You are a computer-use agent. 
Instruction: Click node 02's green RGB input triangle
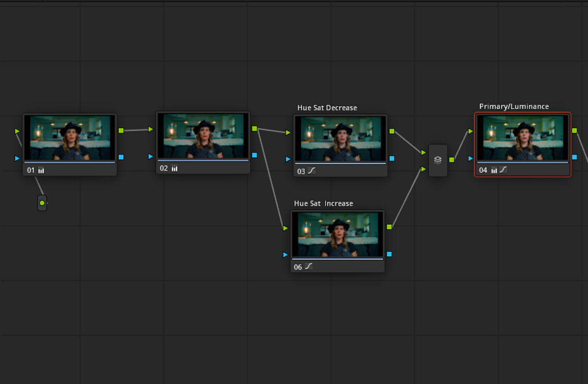[x=151, y=129]
